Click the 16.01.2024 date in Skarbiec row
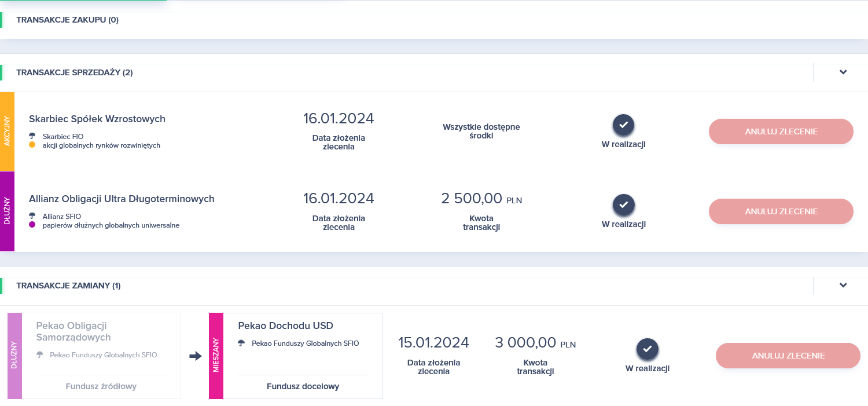The image size is (868, 406). click(x=339, y=119)
